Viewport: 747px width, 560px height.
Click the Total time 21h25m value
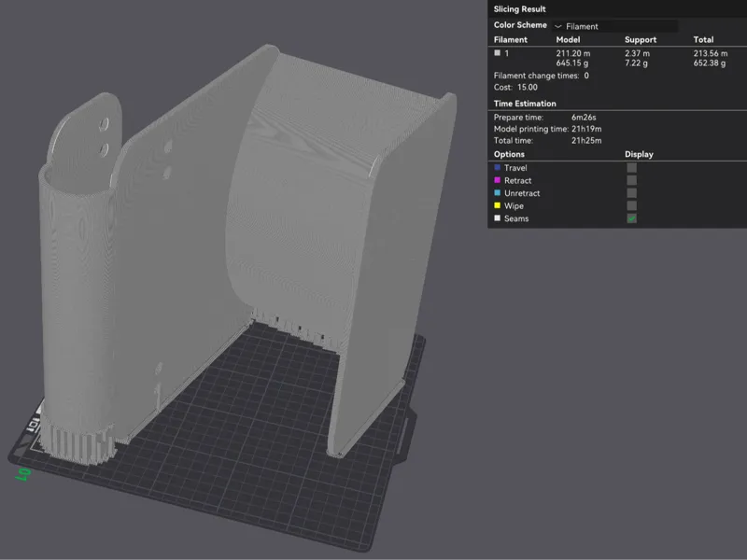click(x=586, y=141)
